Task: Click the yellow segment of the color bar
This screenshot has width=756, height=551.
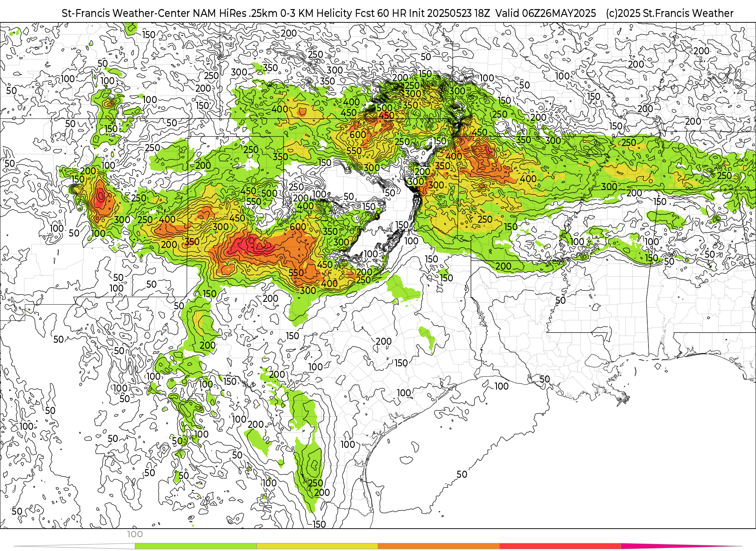Action: (x=317, y=546)
